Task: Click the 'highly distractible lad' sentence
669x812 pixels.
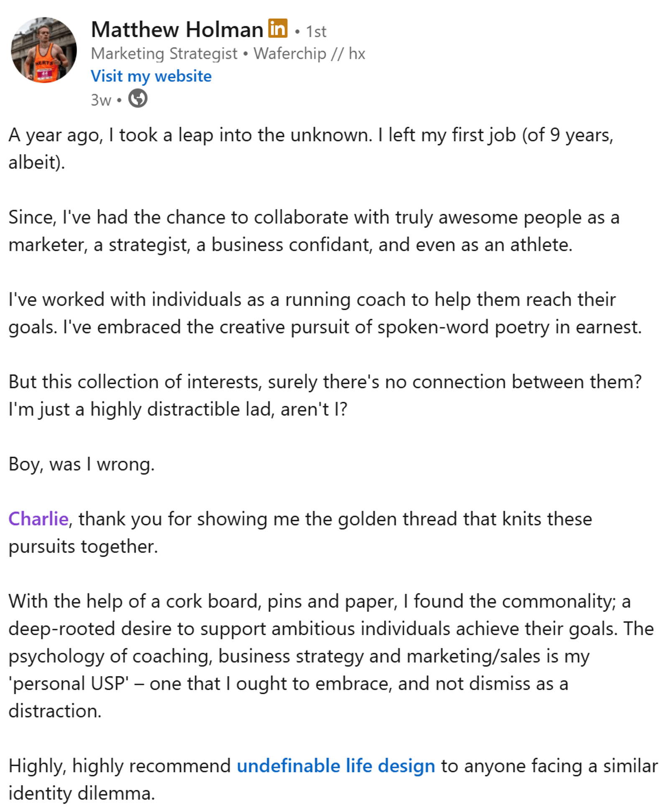Action: (178, 409)
